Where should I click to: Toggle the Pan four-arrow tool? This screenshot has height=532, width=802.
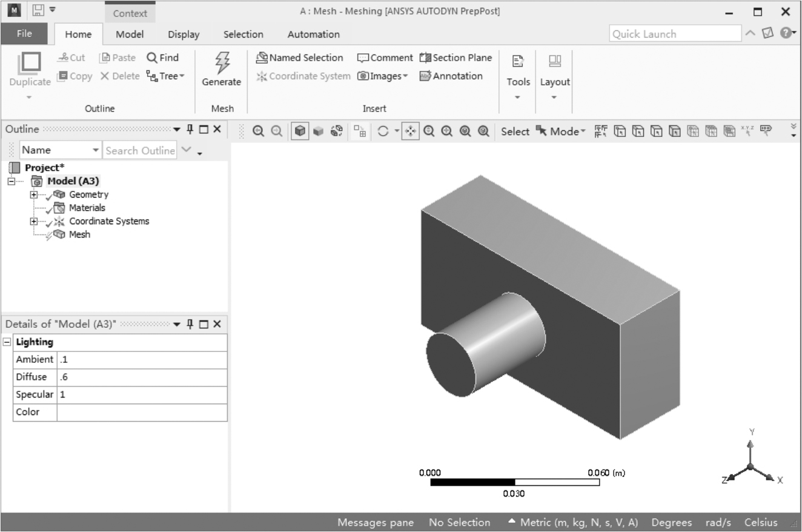(410, 131)
